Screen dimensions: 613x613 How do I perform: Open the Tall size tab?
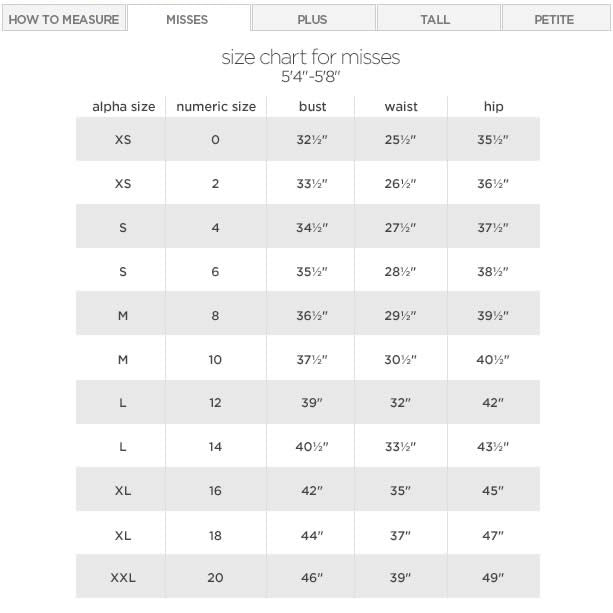(x=437, y=19)
